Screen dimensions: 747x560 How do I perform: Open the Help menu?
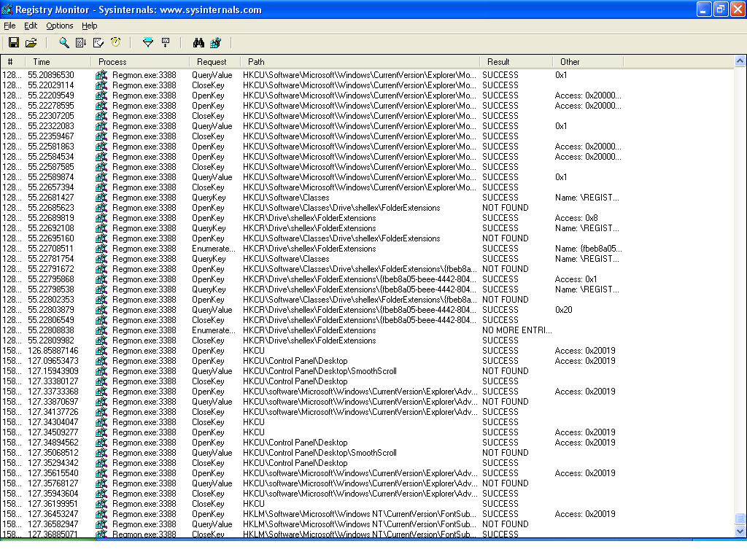90,26
